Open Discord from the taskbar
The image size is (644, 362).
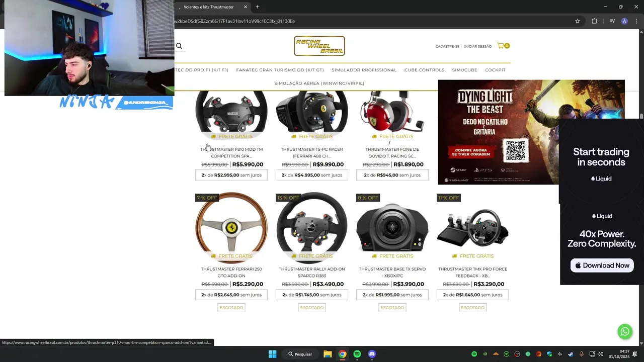click(x=372, y=354)
